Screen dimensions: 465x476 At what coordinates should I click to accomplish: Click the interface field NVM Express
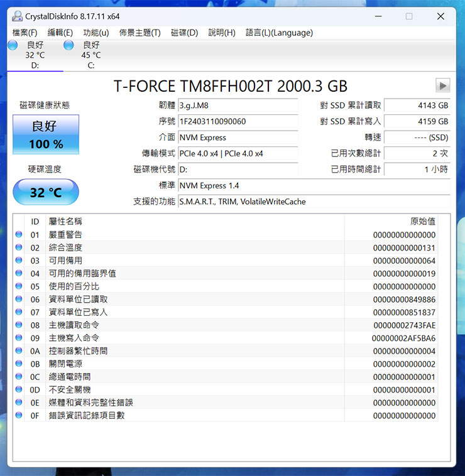point(238,138)
